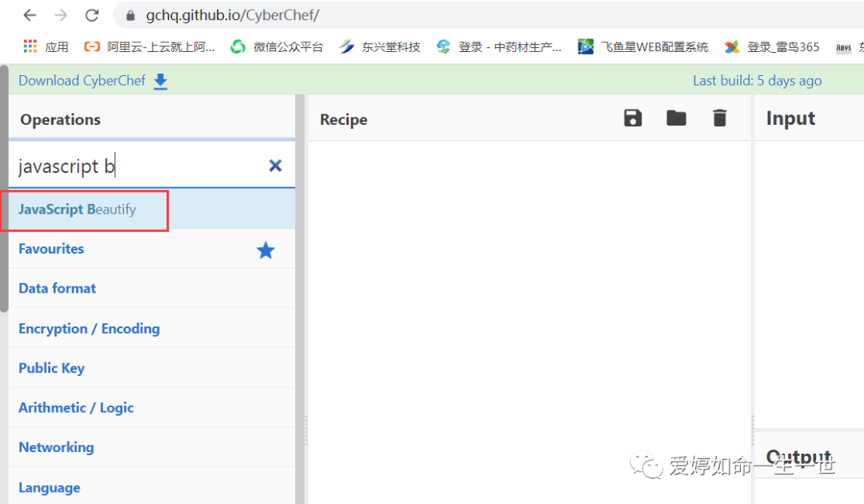Expand the Arithmetic / Logic category
This screenshot has height=504, width=864.
(x=152, y=408)
